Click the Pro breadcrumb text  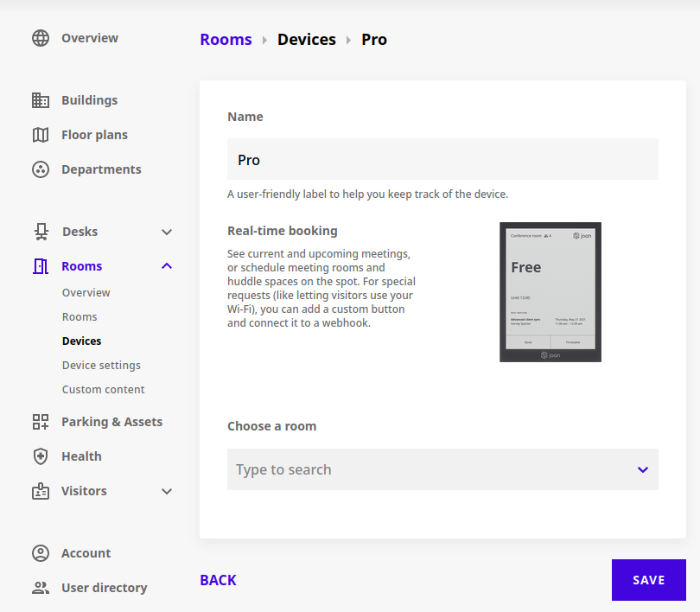click(x=374, y=39)
